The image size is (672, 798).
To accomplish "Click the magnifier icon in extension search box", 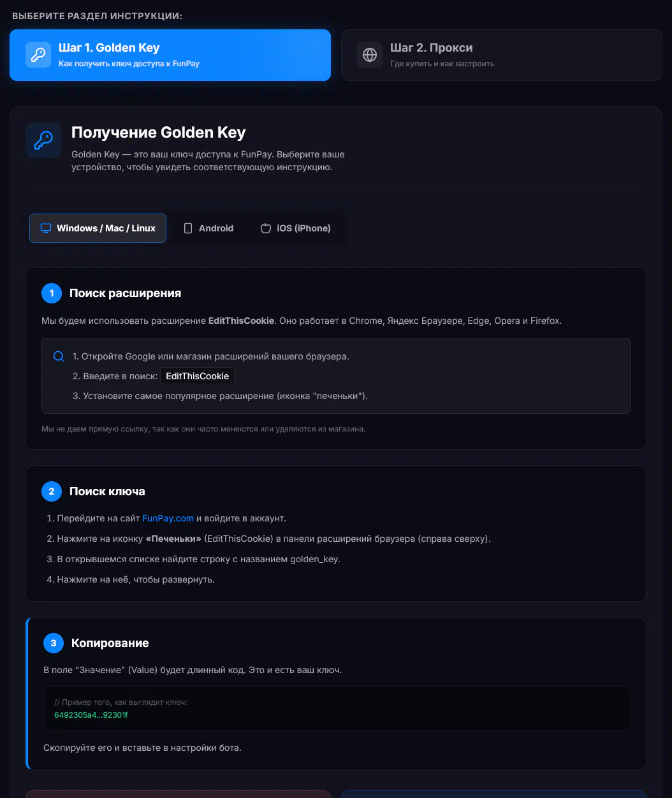I will coord(59,357).
